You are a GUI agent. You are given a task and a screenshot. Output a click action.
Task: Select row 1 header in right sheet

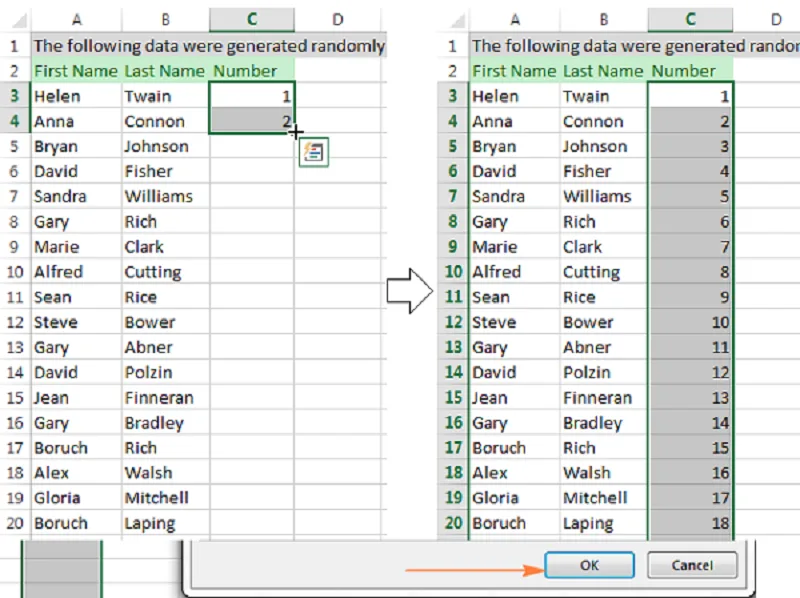pos(453,46)
